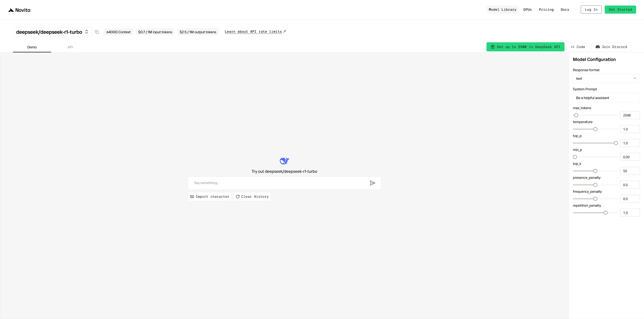Click the $2.5 / 1M output tokens badge
Viewport: 644px width, 319px height.
pyautogui.click(x=198, y=32)
